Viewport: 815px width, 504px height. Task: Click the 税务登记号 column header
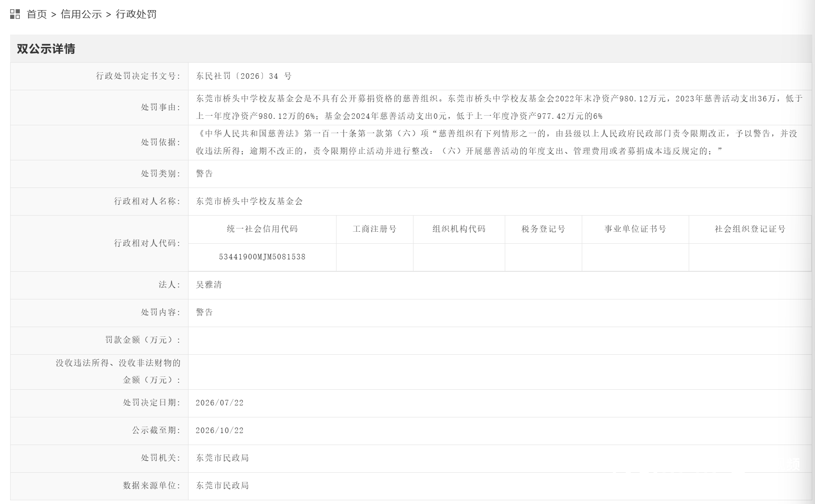pyautogui.click(x=543, y=229)
